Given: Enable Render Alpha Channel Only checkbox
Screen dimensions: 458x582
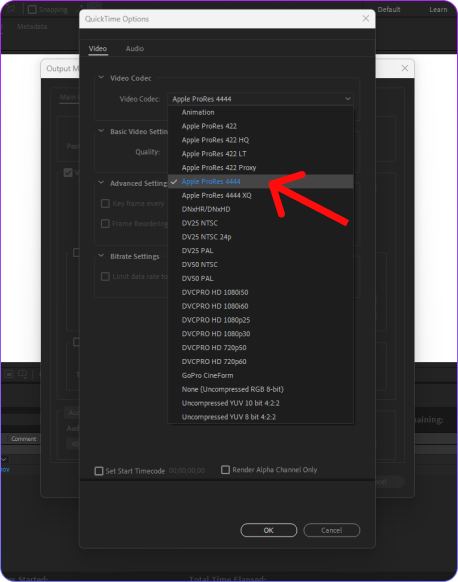Looking at the screenshot, I should pos(225,470).
